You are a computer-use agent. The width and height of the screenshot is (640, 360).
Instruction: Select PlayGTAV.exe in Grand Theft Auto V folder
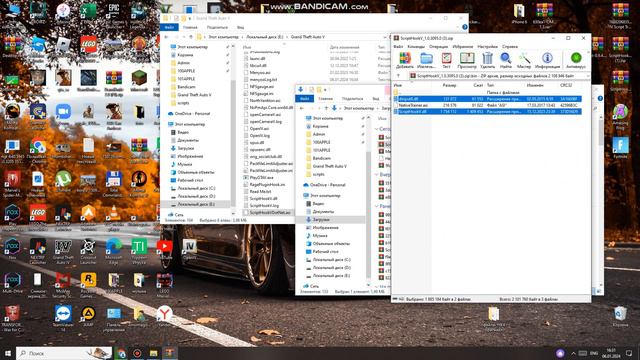pos(261,178)
